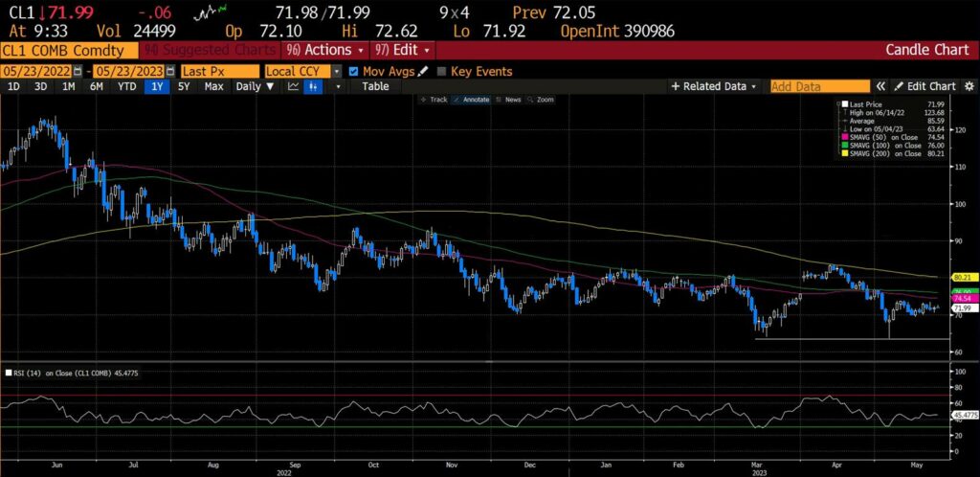
Task: Click the bid/ask 71.98/71.99 quote
Action: tap(323, 11)
